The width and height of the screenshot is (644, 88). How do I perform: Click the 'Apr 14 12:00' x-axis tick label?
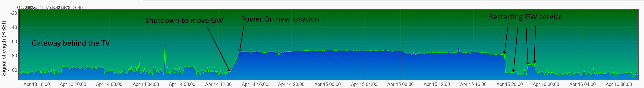(218, 84)
